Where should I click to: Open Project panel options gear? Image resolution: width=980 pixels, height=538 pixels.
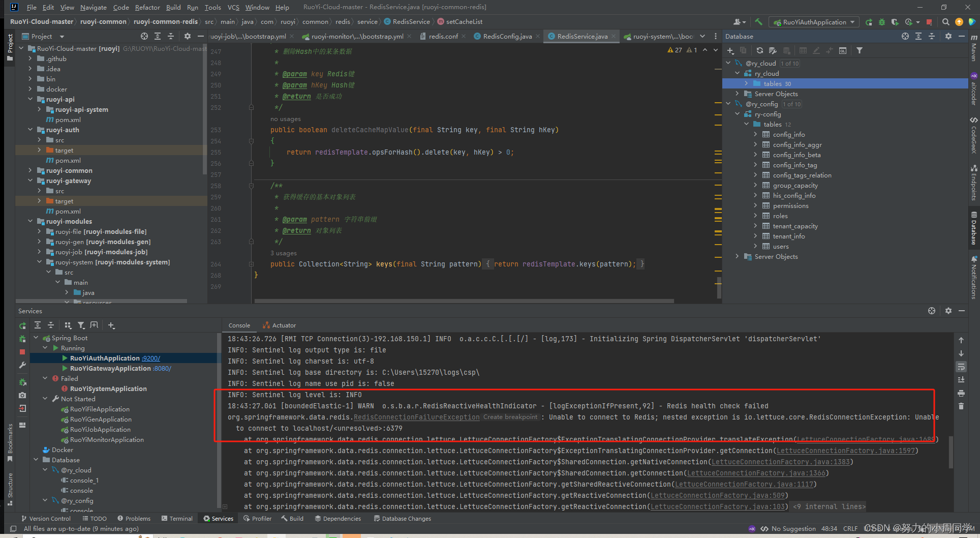(x=188, y=36)
